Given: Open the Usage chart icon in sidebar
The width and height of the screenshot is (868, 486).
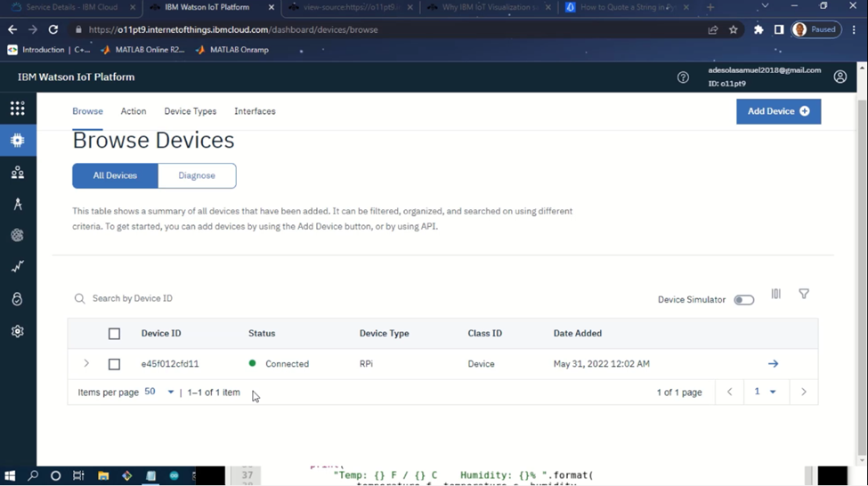Looking at the screenshot, I should pos(18,267).
